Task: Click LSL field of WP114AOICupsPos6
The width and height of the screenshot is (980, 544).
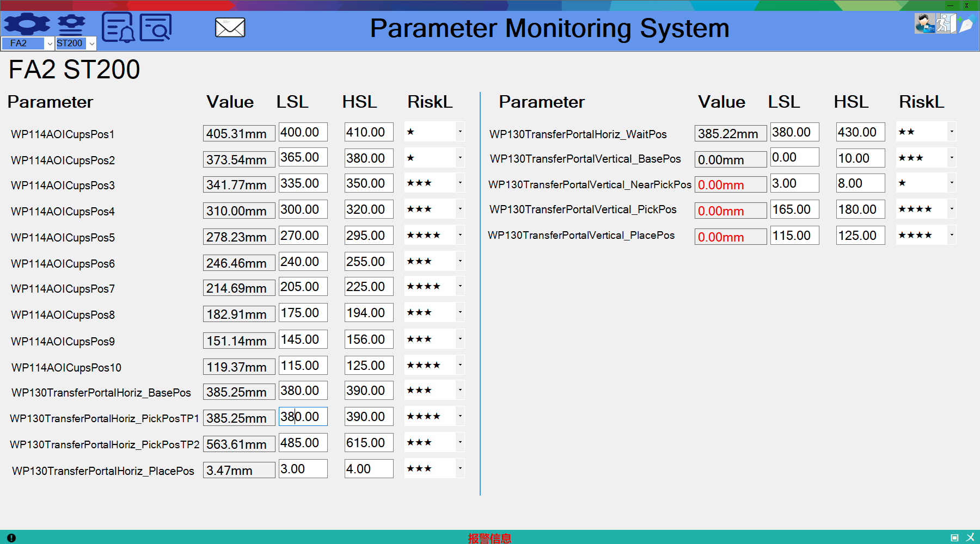Action: tap(303, 262)
